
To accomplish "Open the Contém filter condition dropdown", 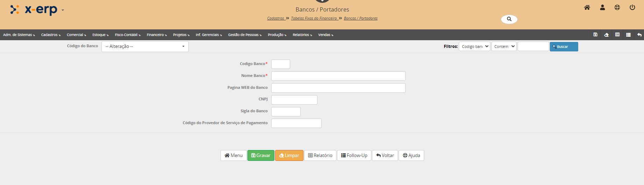I will pos(504,47).
